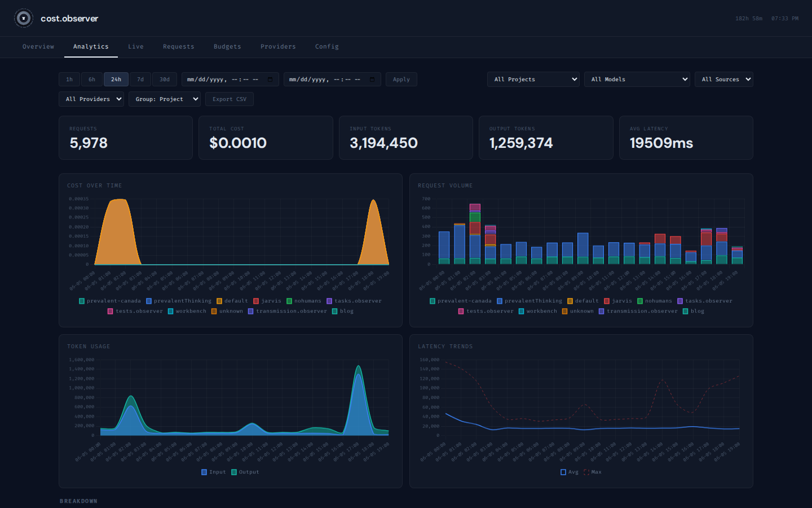Expand the All Models dropdown
812x508 pixels.
(637, 80)
